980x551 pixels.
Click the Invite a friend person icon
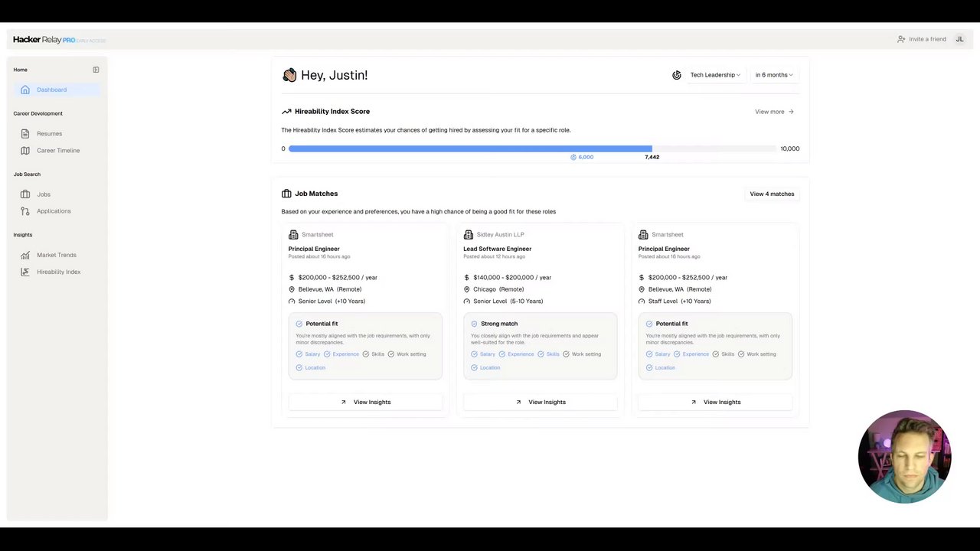pyautogui.click(x=901, y=39)
